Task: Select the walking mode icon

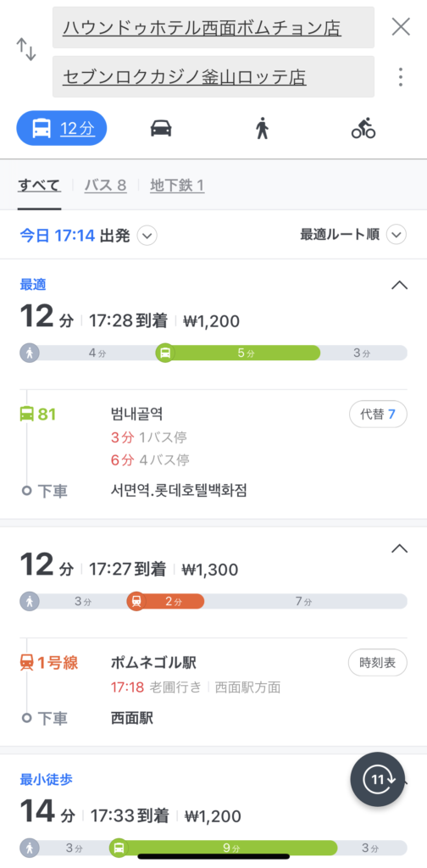Action: click(x=262, y=129)
